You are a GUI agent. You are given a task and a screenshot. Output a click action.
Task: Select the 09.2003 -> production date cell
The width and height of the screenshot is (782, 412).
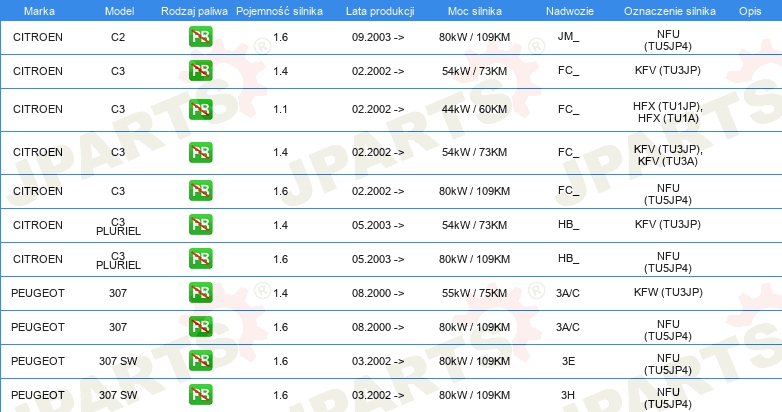click(378, 37)
